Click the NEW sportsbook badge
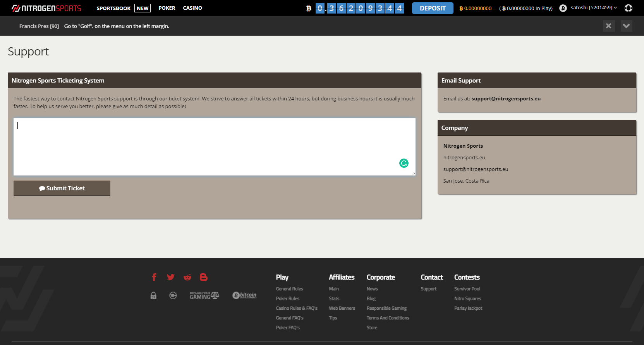 click(x=143, y=8)
